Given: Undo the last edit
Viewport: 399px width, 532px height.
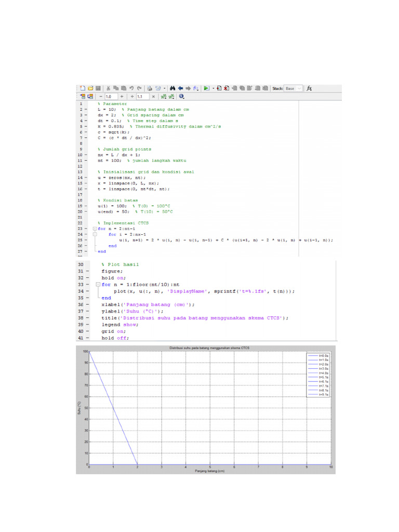Looking at the screenshot, I should (131, 88).
